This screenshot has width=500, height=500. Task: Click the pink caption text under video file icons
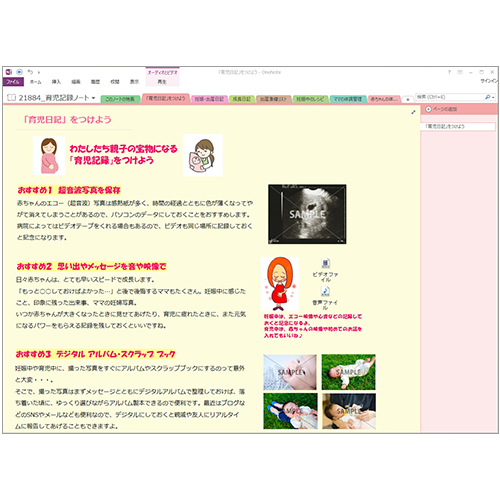[313, 326]
